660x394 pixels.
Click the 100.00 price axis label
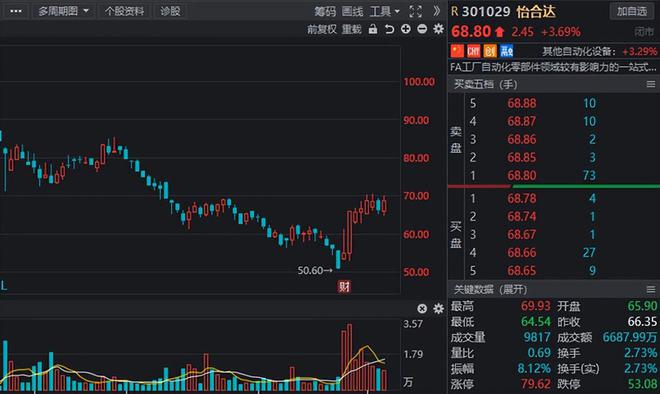[x=419, y=82]
